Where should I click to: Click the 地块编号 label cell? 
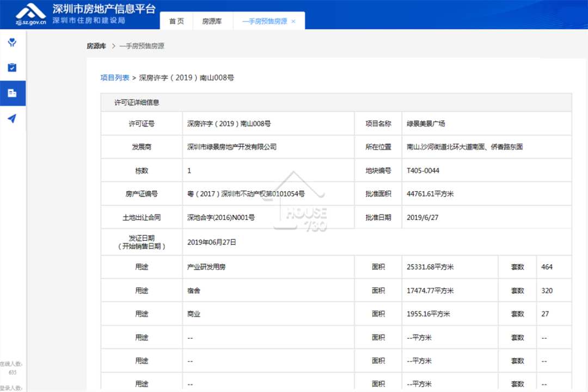tap(378, 170)
